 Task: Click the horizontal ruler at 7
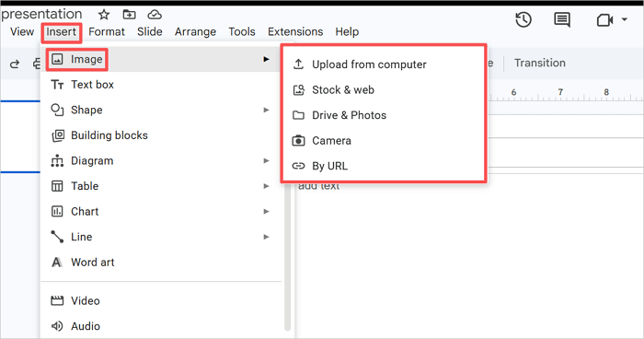560,92
